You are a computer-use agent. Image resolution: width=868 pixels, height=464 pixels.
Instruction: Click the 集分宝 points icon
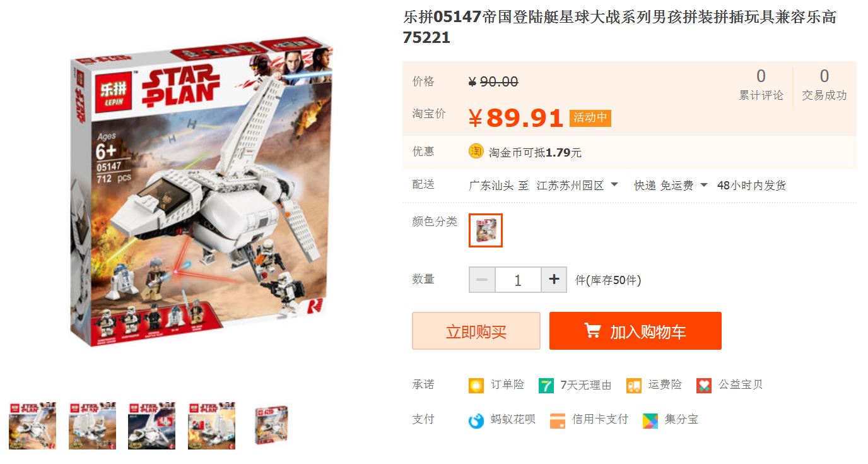[x=650, y=420]
